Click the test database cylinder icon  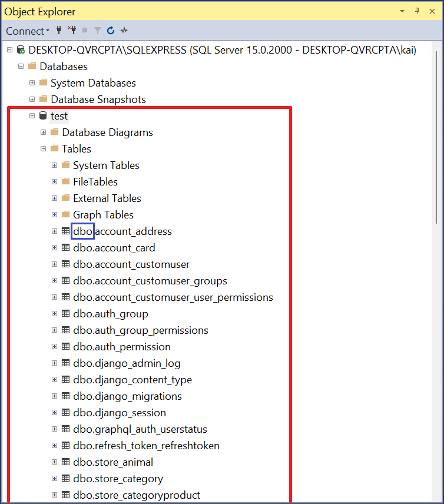click(43, 115)
